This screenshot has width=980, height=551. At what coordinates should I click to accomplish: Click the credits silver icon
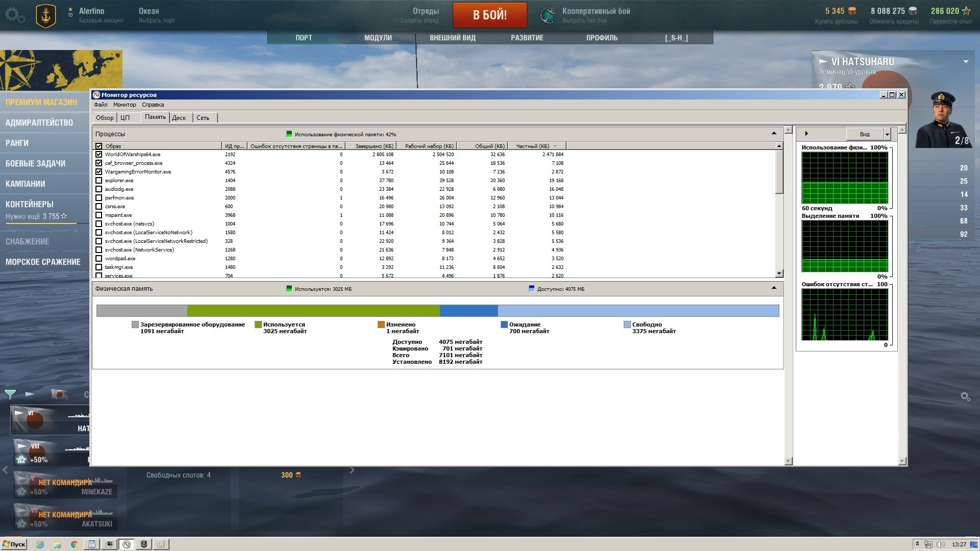click(913, 11)
